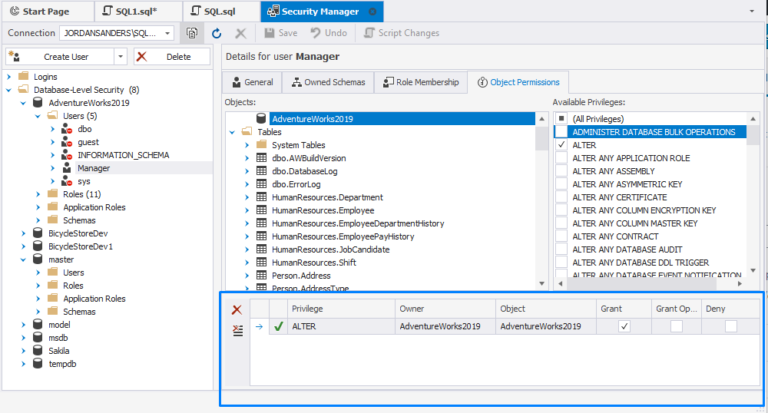This screenshot has width=768, height=413.
Task: Open the Connection dropdown
Action: click(x=168, y=33)
